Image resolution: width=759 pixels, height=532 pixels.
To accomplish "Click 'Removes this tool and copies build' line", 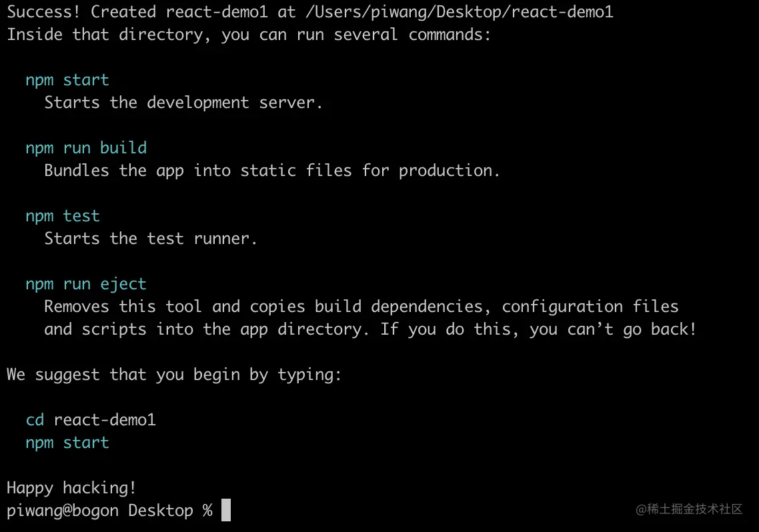I will [x=361, y=307].
